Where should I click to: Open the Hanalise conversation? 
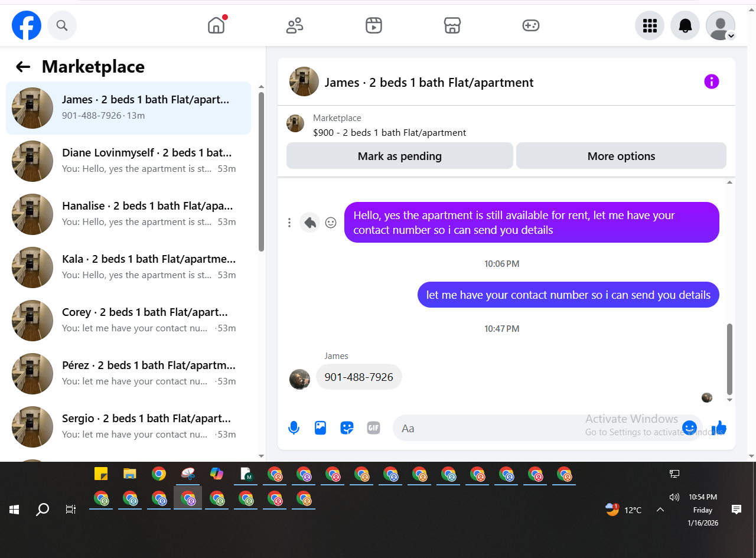(x=128, y=214)
